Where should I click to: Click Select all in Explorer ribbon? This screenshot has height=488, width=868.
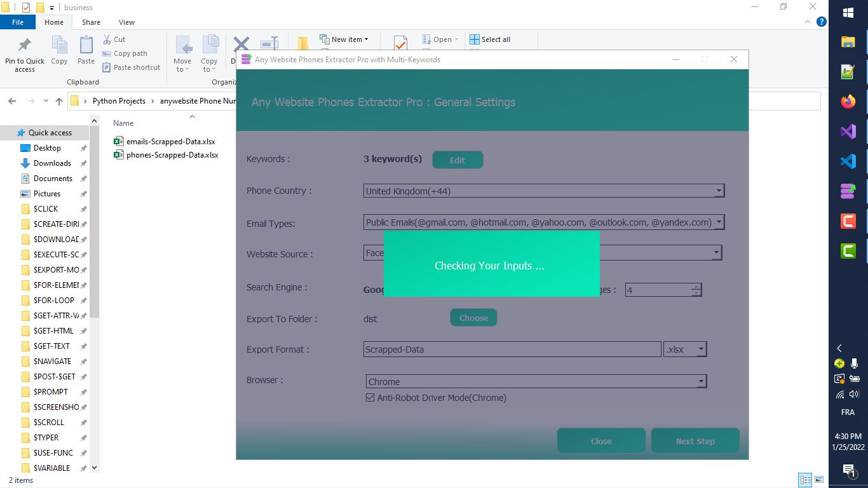click(490, 39)
